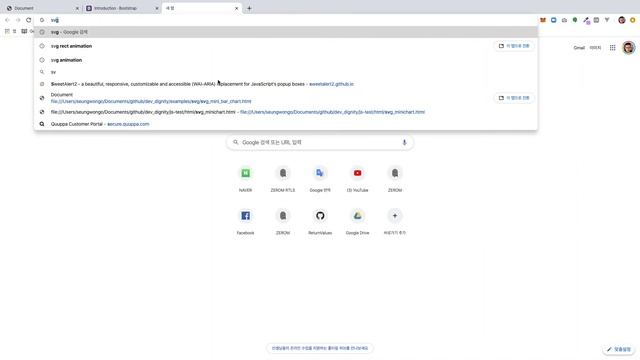Open the gray funnel-shaped toolbar icon
This screenshot has height=360, width=640.
click(x=607, y=20)
